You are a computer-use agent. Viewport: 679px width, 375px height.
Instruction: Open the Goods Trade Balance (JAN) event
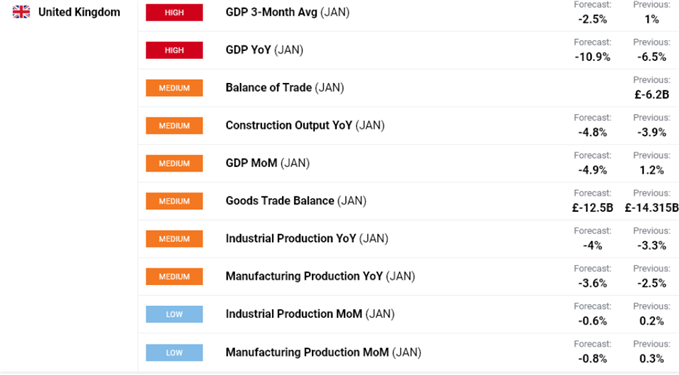(296, 201)
